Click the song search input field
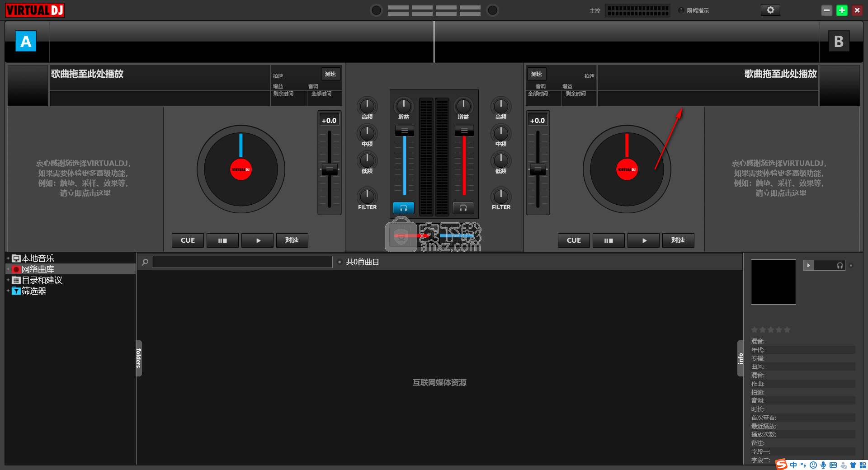Screen dimensions: 868x470 [242, 262]
